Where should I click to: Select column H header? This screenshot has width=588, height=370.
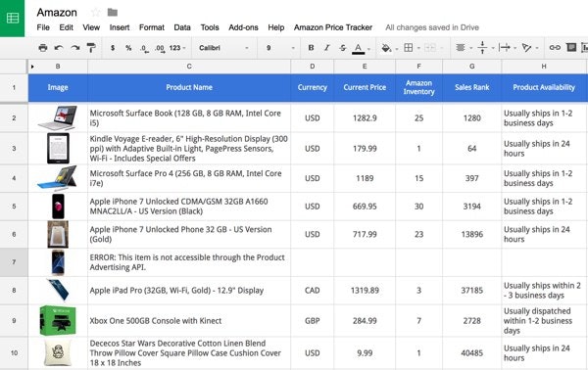tap(544, 67)
